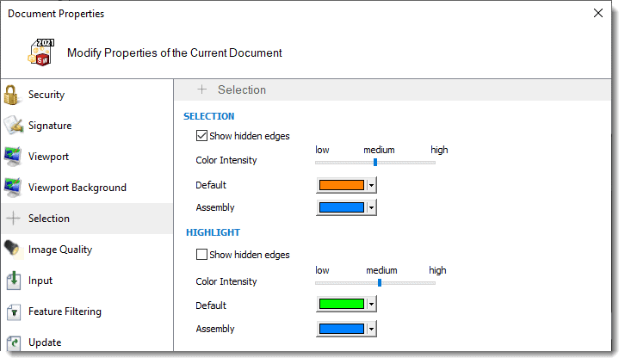Screen dimensions: 625x364
Task: Click the Highlight Color Intensity slider handle
Action: [x=380, y=282]
